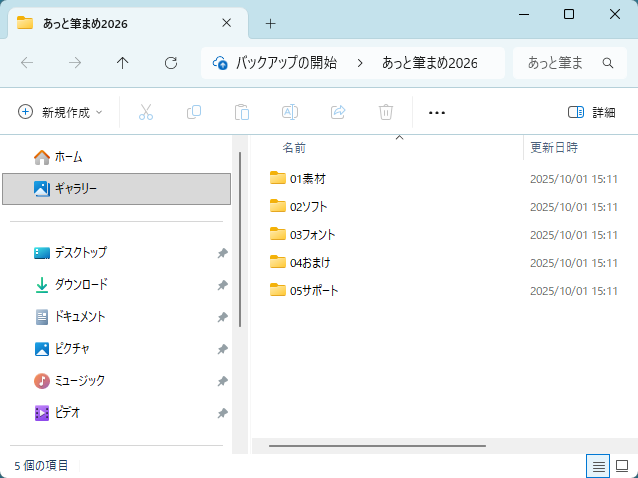Screen dimensions: 638x478
Task: Click the Share icon in toolbar
Action: pos(338,113)
